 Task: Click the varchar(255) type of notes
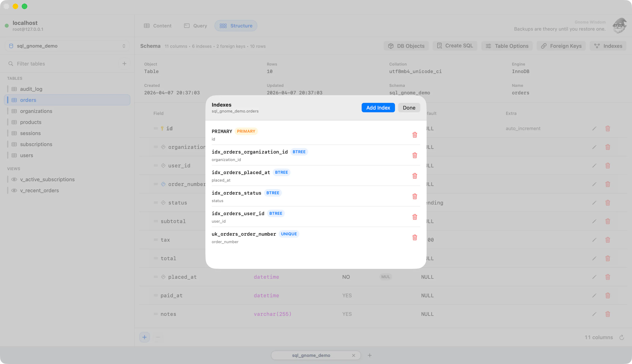pos(273,314)
